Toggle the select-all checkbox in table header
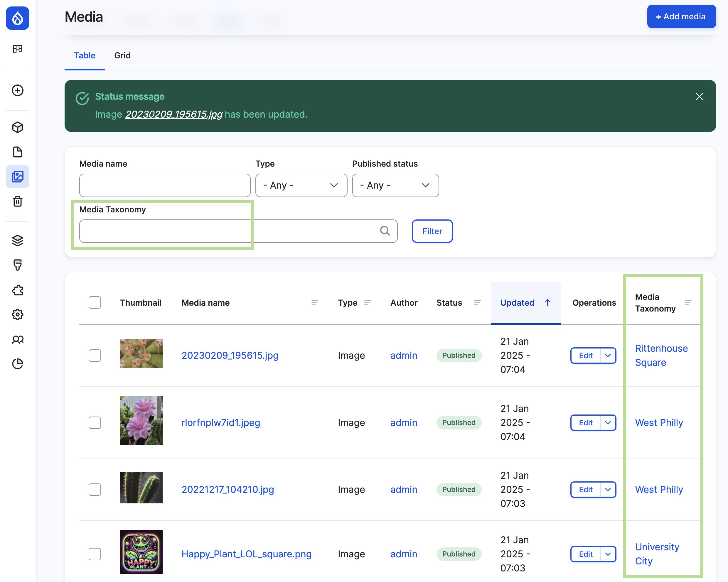 95,302
